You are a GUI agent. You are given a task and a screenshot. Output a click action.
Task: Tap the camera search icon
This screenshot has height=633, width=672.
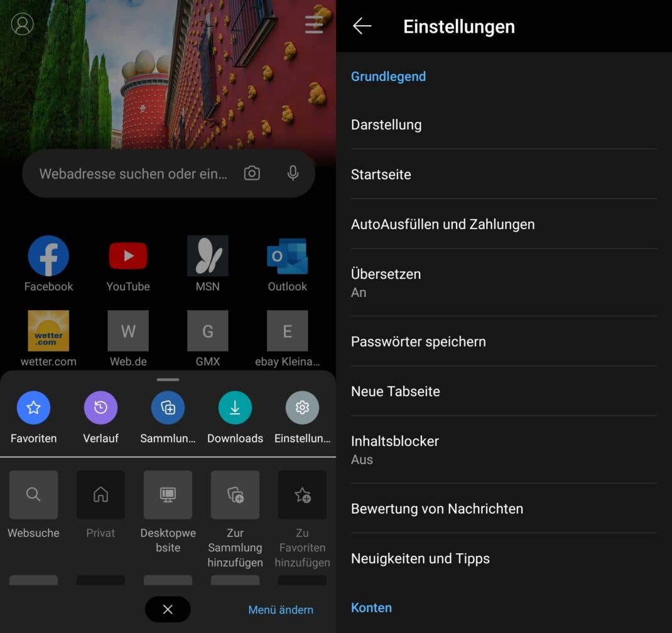[252, 173]
